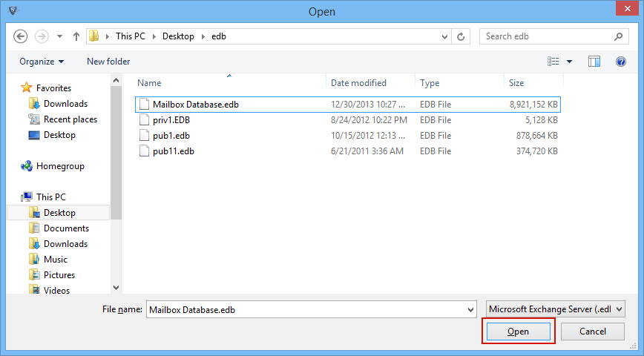Click the 8/24/2012 10:22 PM date
The image size is (644, 356).
pyautogui.click(x=369, y=120)
